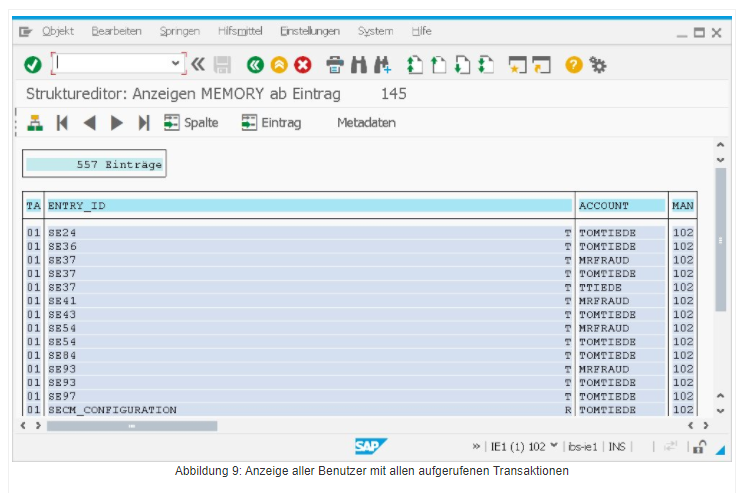Click the horizontal scrollbar thumb
The image size is (755, 493).
tap(130, 425)
